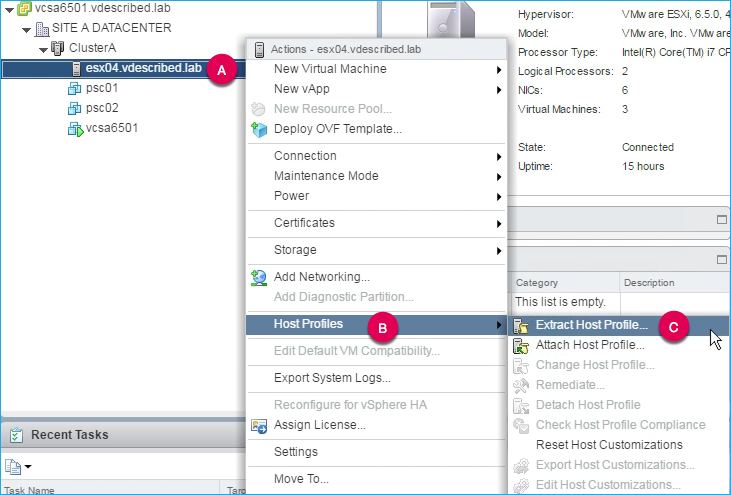Image resolution: width=731 pixels, height=495 pixels.
Task: Select ClusterA in the inventory tree
Action: click(x=92, y=48)
